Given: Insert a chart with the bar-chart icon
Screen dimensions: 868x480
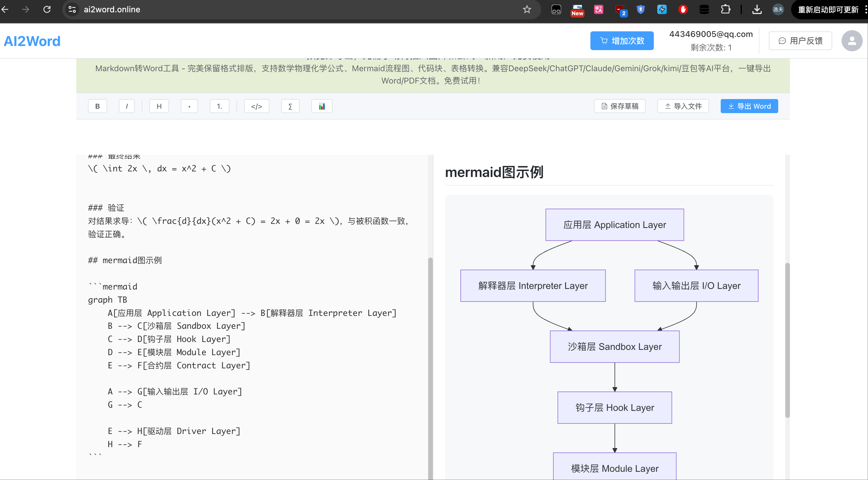Looking at the screenshot, I should 322,106.
